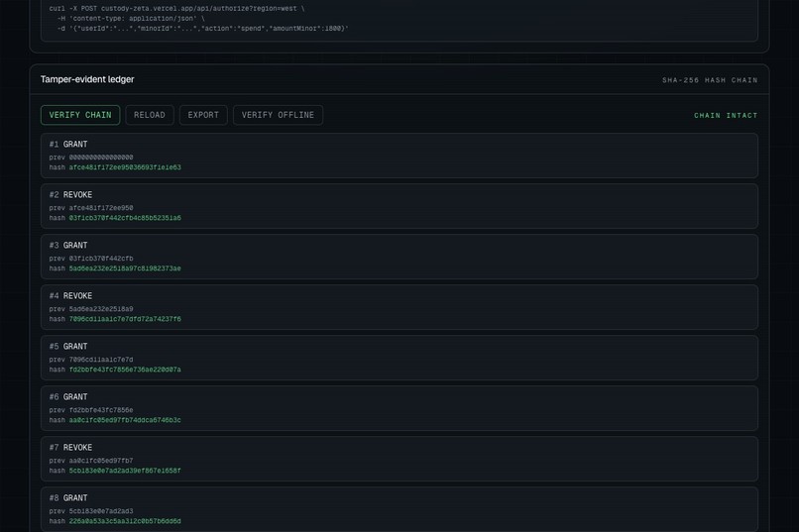Export the ledger via EXPORT button

pyautogui.click(x=203, y=115)
